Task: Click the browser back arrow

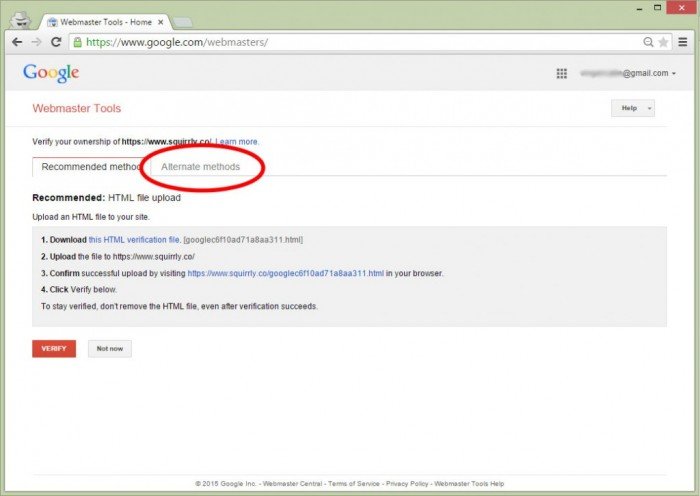Action: tap(17, 43)
